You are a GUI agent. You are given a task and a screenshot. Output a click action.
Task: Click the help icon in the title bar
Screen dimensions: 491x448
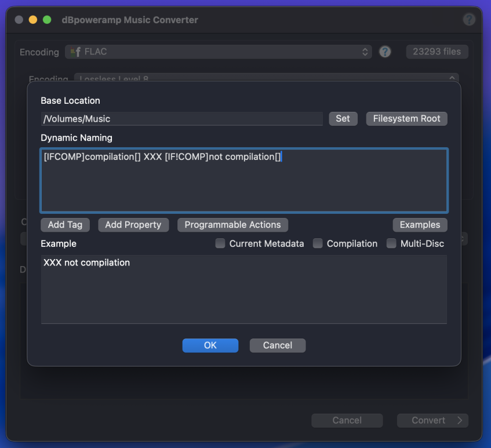click(x=469, y=20)
